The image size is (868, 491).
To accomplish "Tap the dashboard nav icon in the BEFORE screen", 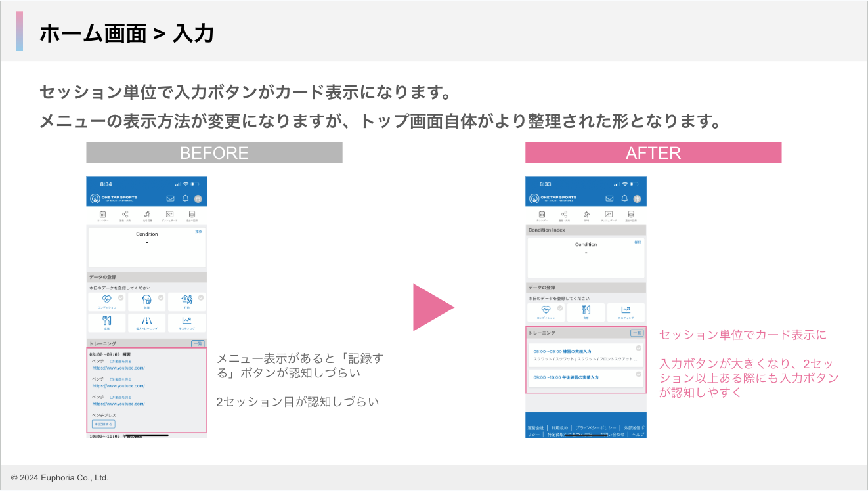I will click(169, 215).
